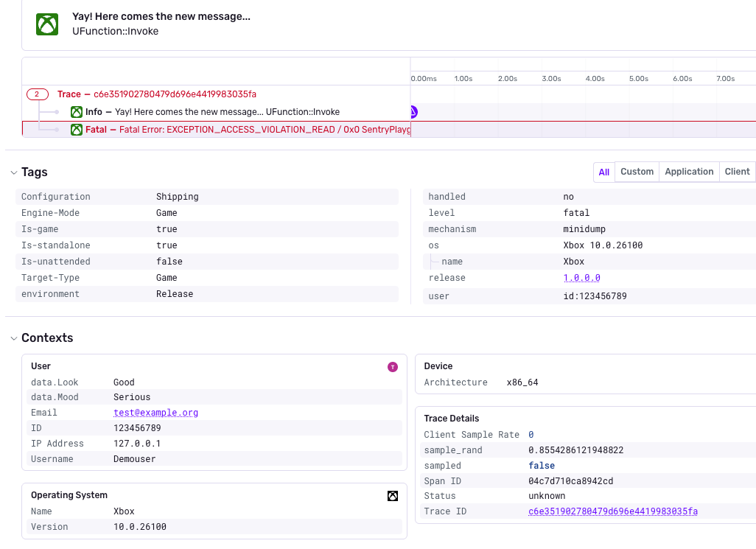Open the test@example.org email link

click(x=155, y=413)
